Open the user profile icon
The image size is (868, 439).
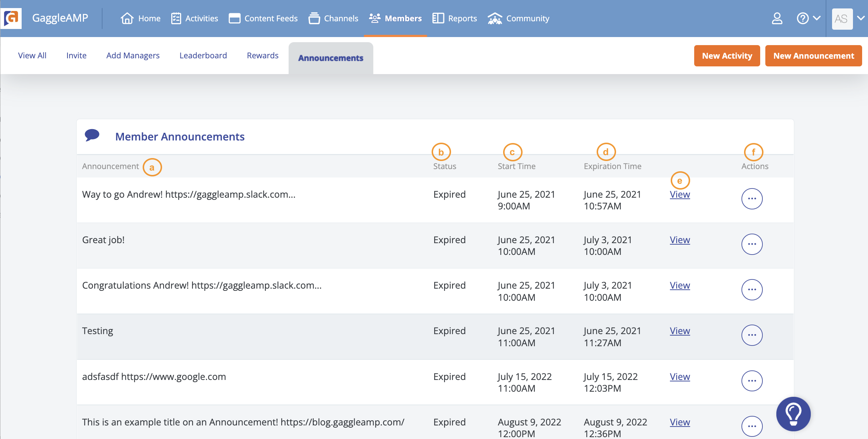(x=777, y=18)
